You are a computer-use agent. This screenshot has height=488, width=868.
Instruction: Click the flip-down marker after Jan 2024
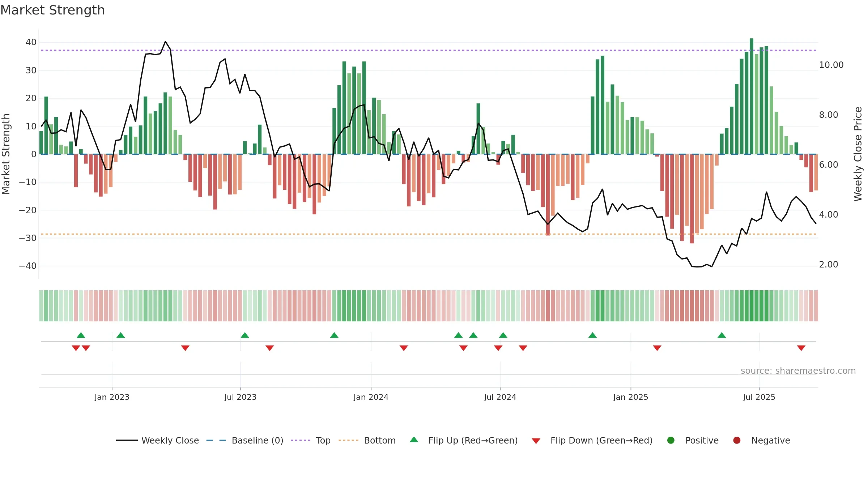404,348
